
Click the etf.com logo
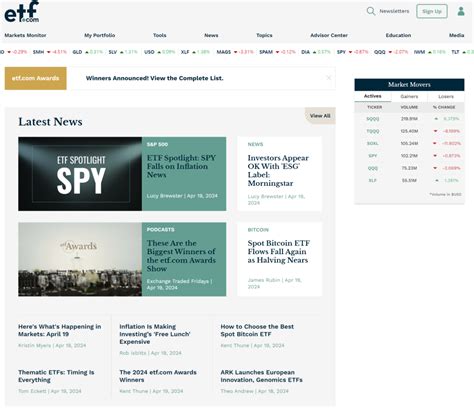point(22,12)
